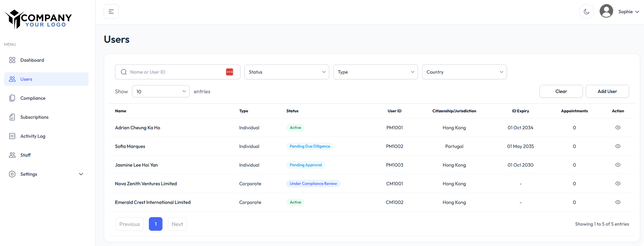Open the Show entries count dropdown
Screen dimensions: 644x246
[161, 91]
